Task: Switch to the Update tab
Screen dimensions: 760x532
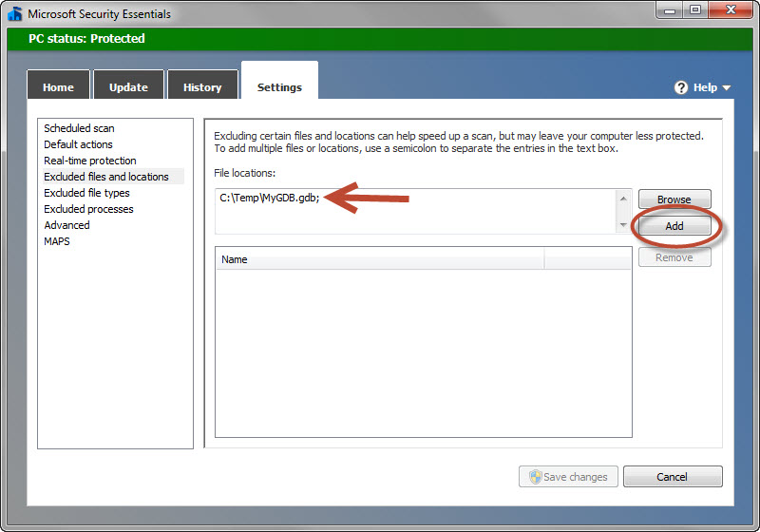Action: click(128, 85)
